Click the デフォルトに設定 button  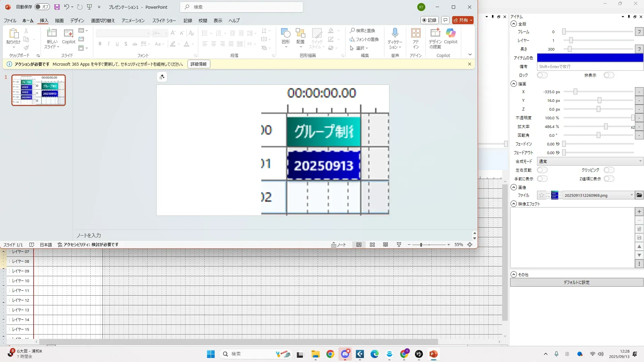click(x=577, y=282)
